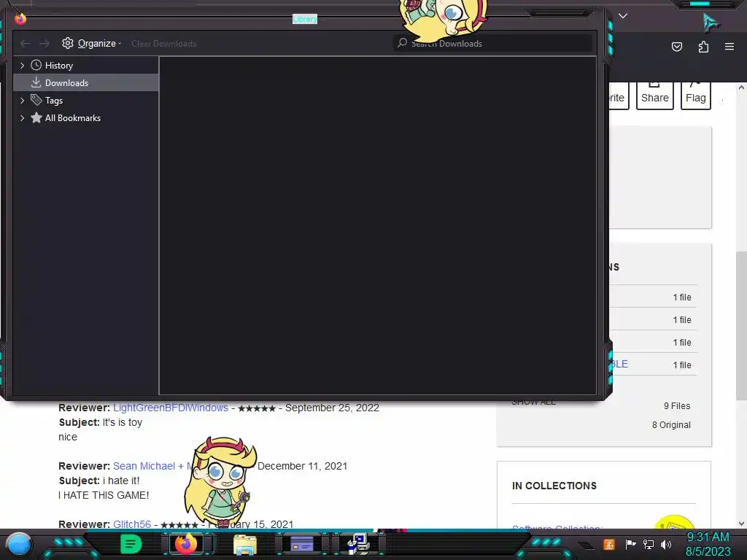Click the History clock icon
The height and width of the screenshot is (560, 747).
coord(36,65)
